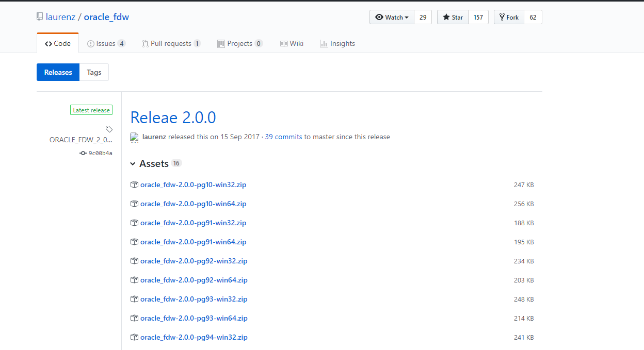This screenshot has height=350, width=644.
Task: Click the Latest release badge
Action: pos(91,110)
